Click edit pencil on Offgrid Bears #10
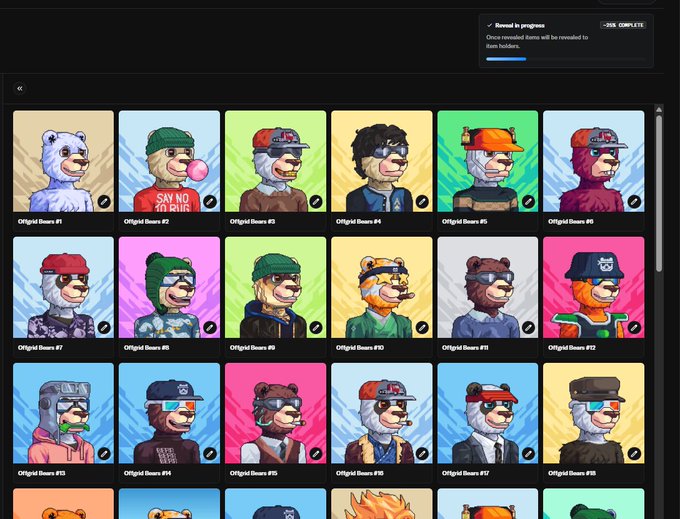The image size is (680, 519). click(x=422, y=327)
